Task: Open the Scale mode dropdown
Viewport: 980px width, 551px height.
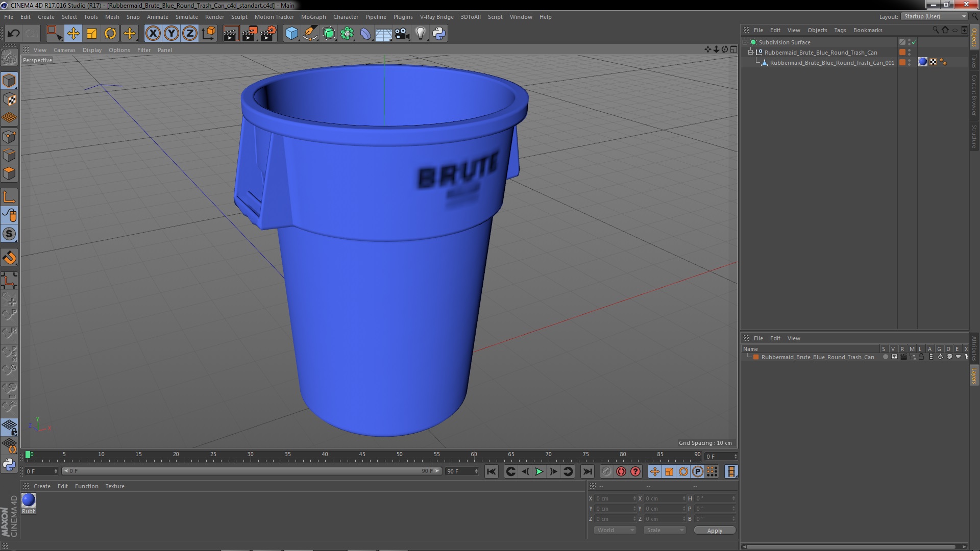Action: 665,530
